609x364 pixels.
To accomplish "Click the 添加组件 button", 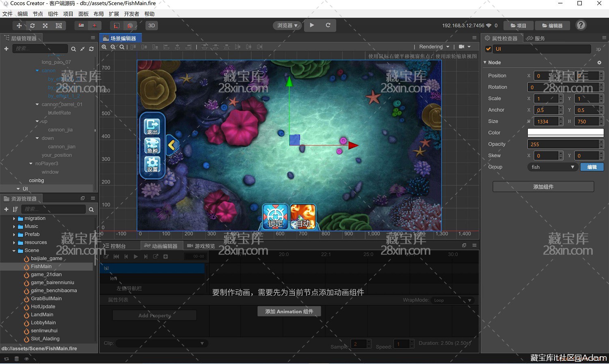I will [x=543, y=187].
